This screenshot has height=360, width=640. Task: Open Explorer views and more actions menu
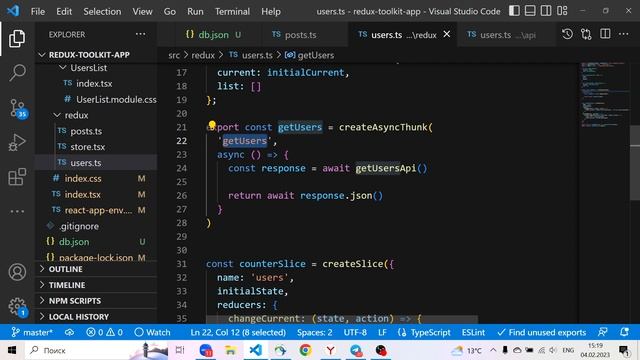140,34
